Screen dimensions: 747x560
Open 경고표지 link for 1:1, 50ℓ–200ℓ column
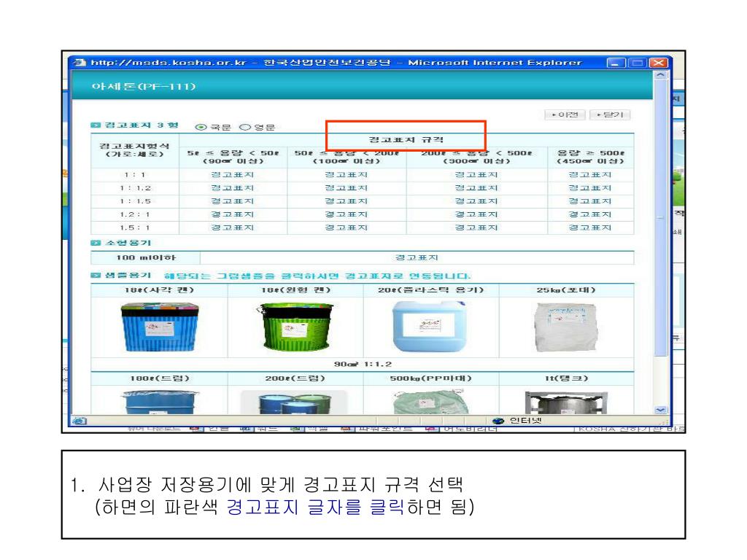click(x=347, y=175)
